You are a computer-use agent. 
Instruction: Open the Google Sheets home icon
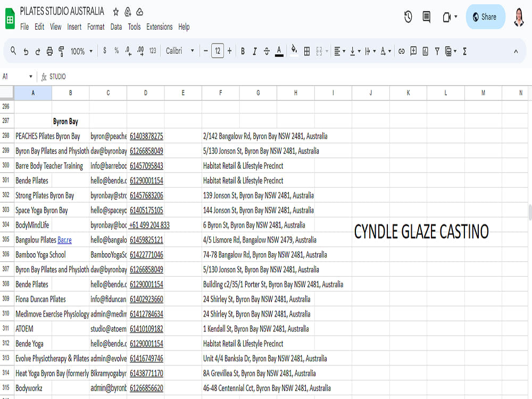coord(10,19)
